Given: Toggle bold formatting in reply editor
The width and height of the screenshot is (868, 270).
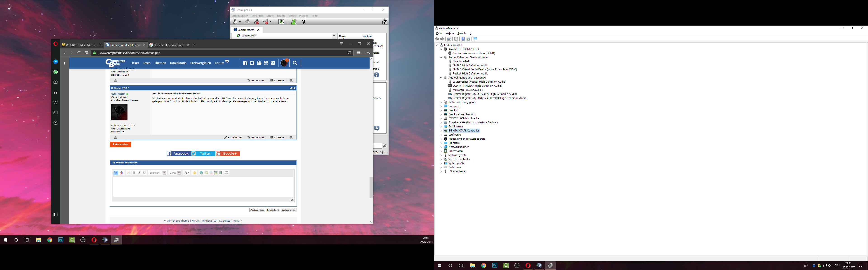Looking at the screenshot, I should [134, 173].
